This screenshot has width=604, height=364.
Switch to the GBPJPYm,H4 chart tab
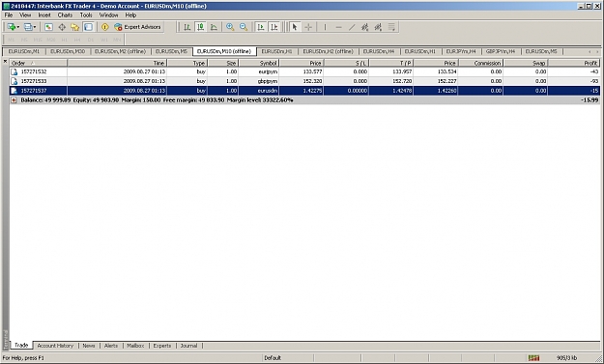pos(501,51)
